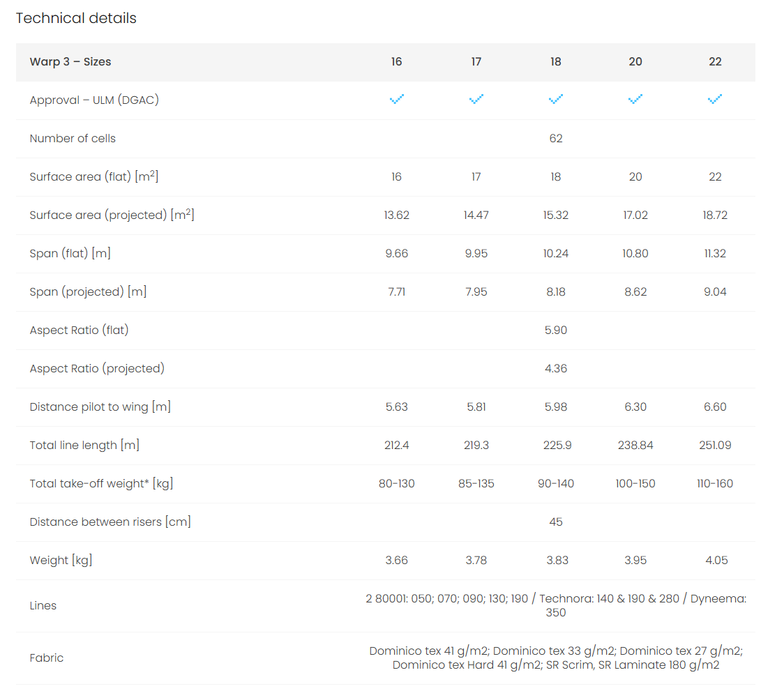The width and height of the screenshot is (784, 691).
Task: Click the Dominico tex fabric description text
Action: point(556,658)
